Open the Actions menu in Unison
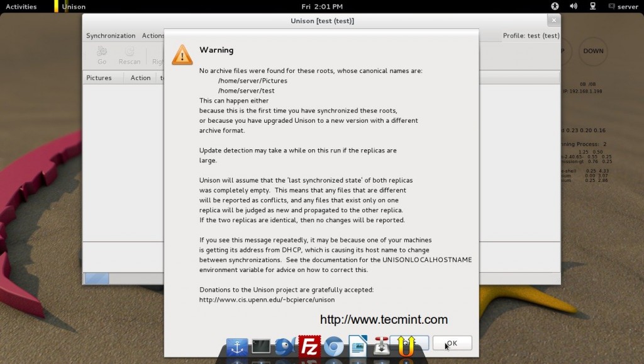Image resolution: width=644 pixels, height=364 pixels. click(153, 36)
